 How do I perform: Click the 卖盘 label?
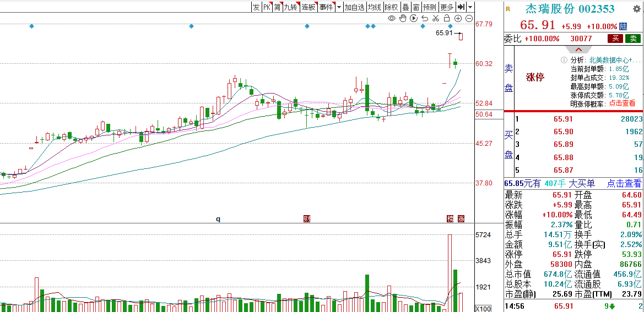tap(509, 78)
